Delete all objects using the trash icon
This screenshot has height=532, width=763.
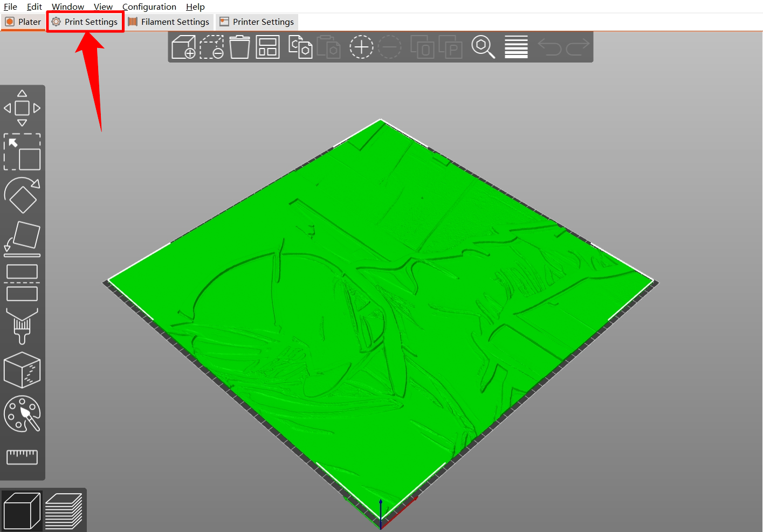[x=240, y=47]
